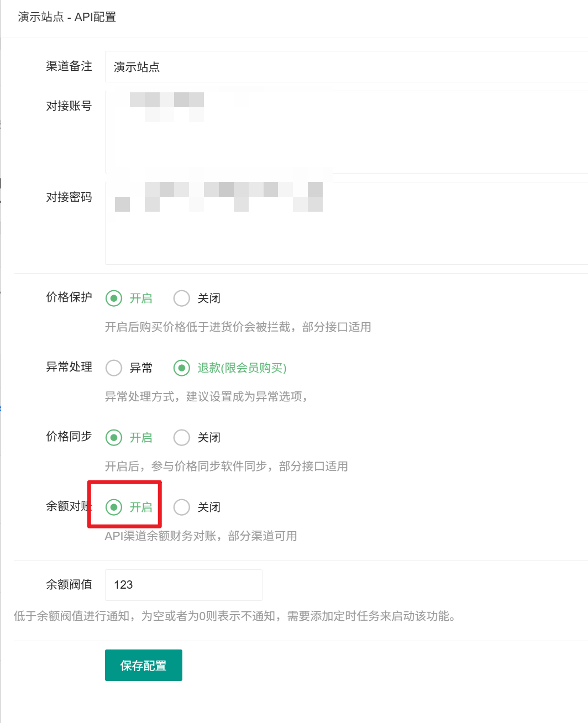Click the 余额阀值 field label
The height and width of the screenshot is (723, 588).
tap(69, 585)
